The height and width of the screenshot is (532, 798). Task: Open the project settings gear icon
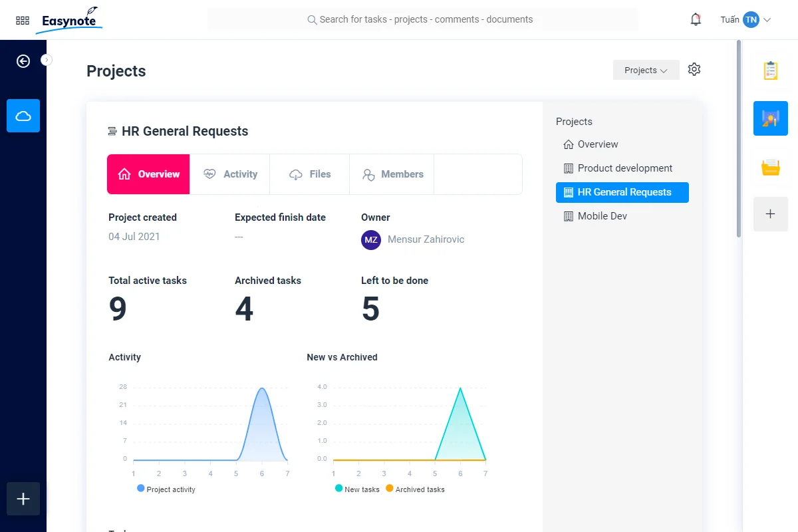coord(694,69)
